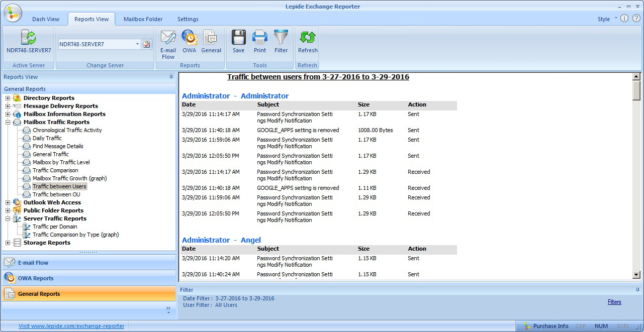Viewport: 644px width, 332px height.
Task: Pin the Reports View panel
Action: [171, 77]
